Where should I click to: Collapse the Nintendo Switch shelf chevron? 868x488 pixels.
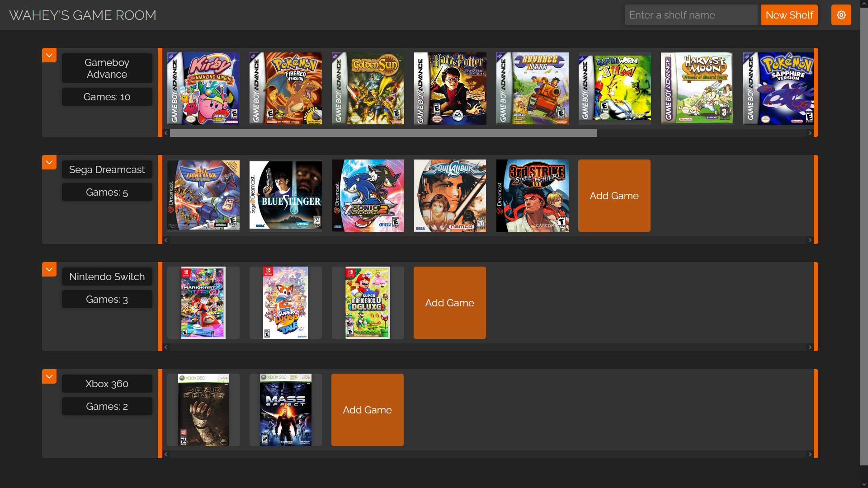click(49, 269)
